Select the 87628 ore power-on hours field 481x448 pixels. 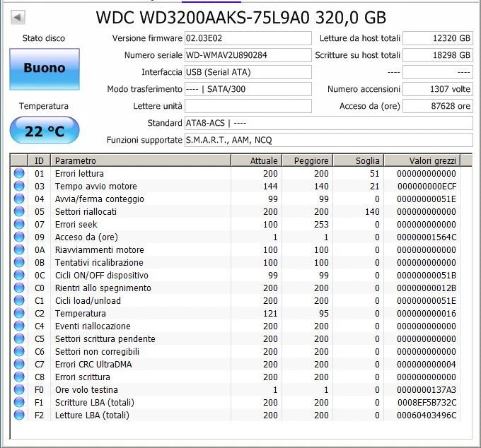(x=438, y=106)
